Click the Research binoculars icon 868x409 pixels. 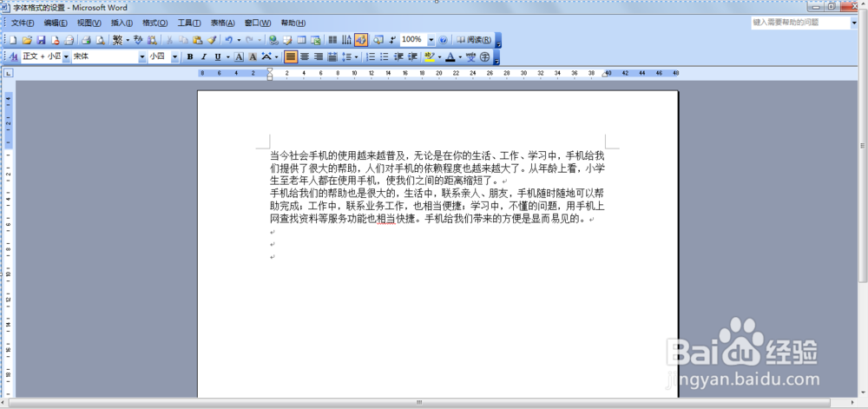click(x=152, y=40)
